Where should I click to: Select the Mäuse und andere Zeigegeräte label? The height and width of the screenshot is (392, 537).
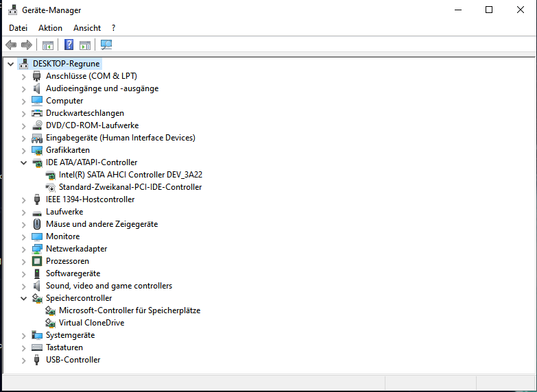[102, 224]
